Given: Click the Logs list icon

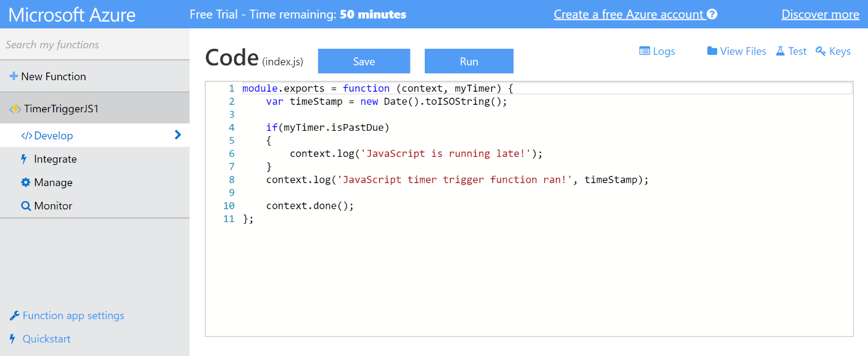Looking at the screenshot, I should [645, 51].
